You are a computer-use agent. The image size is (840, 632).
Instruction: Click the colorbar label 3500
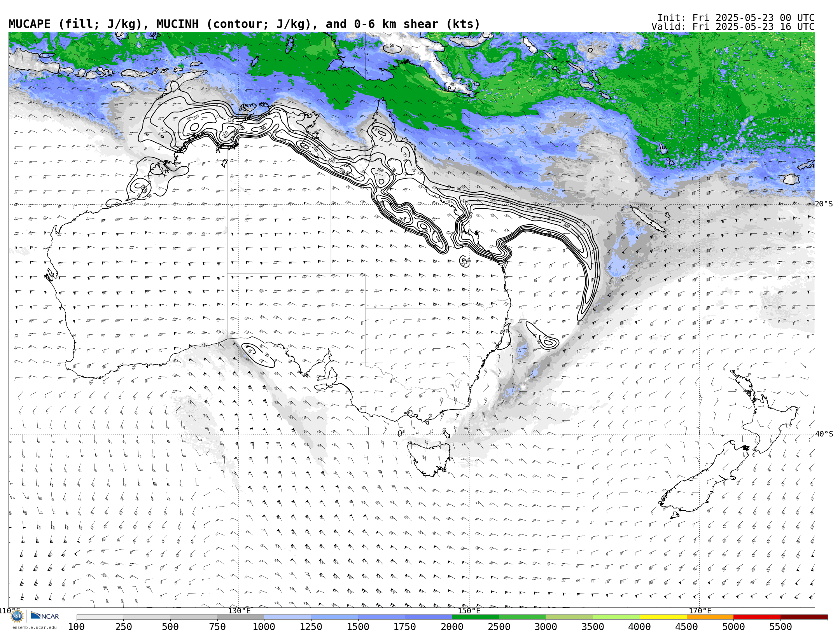point(593,627)
